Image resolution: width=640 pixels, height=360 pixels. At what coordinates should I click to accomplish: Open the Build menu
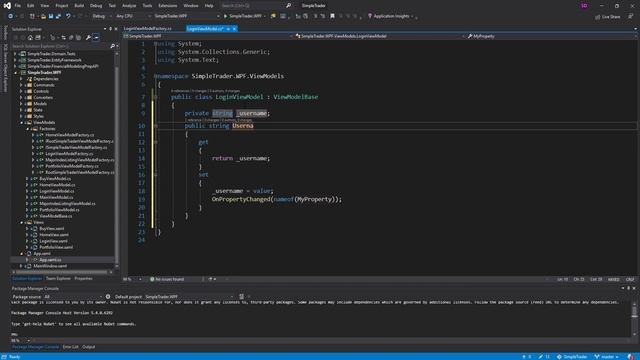[79, 6]
